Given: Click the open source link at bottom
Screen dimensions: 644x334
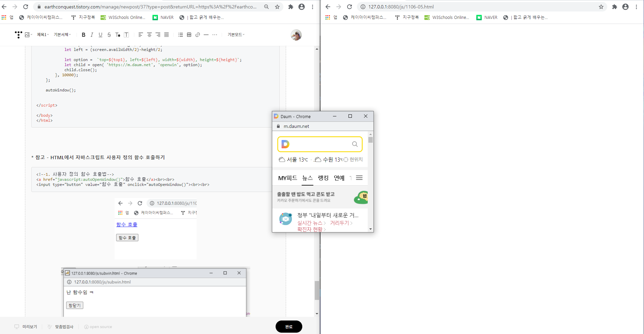Looking at the screenshot, I should click(x=98, y=327).
